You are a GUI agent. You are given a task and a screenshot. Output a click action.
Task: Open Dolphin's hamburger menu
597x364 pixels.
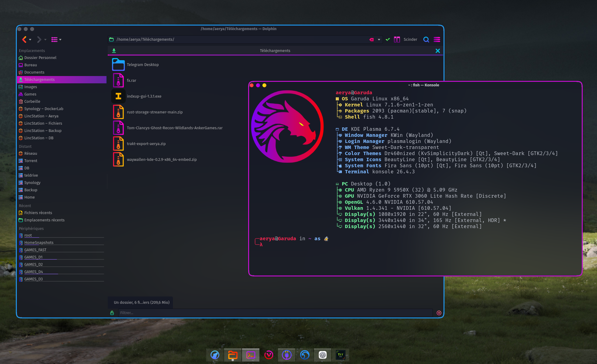click(437, 40)
